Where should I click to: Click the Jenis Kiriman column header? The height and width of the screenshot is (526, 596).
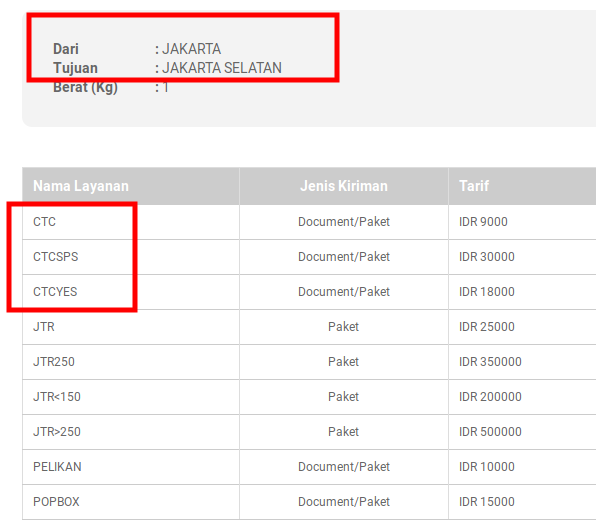pos(344,186)
